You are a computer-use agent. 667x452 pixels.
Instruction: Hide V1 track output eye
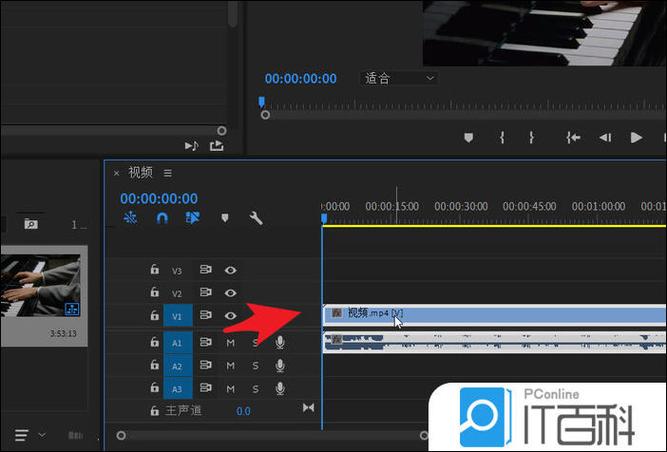[231, 316]
